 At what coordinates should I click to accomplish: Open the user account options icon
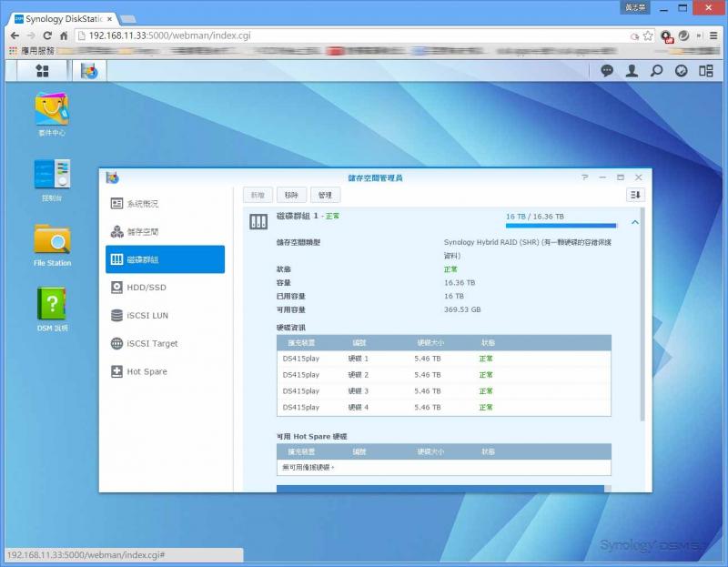point(632,71)
